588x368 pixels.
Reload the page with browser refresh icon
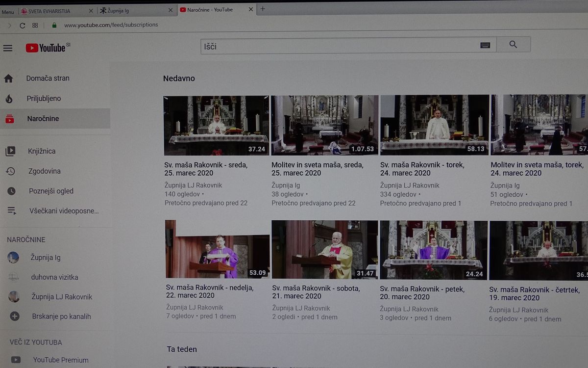point(22,25)
